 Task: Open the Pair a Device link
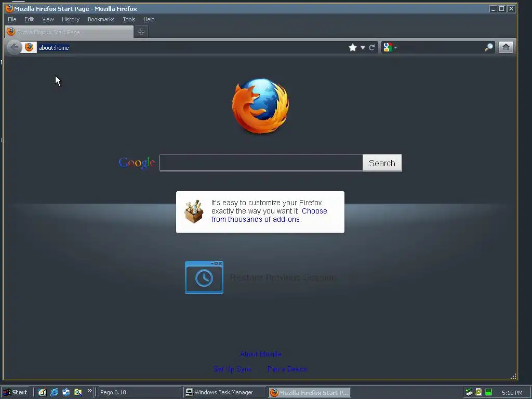coord(287,369)
